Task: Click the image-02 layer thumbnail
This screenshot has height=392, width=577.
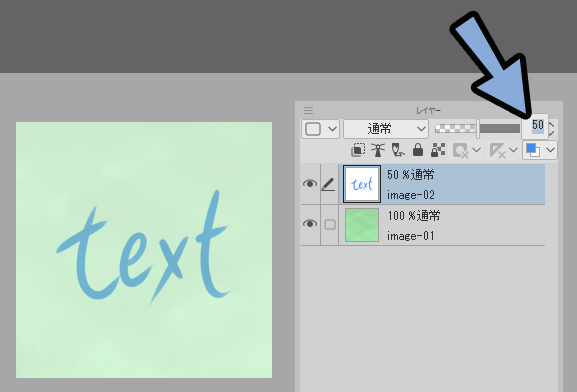Action: (x=362, y=184)
